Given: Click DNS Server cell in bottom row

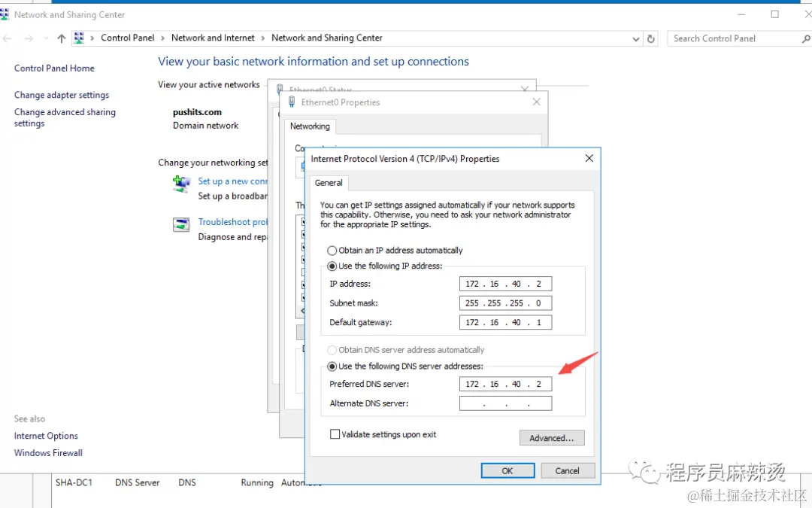Looking at the screenshot, I should 138,482.
